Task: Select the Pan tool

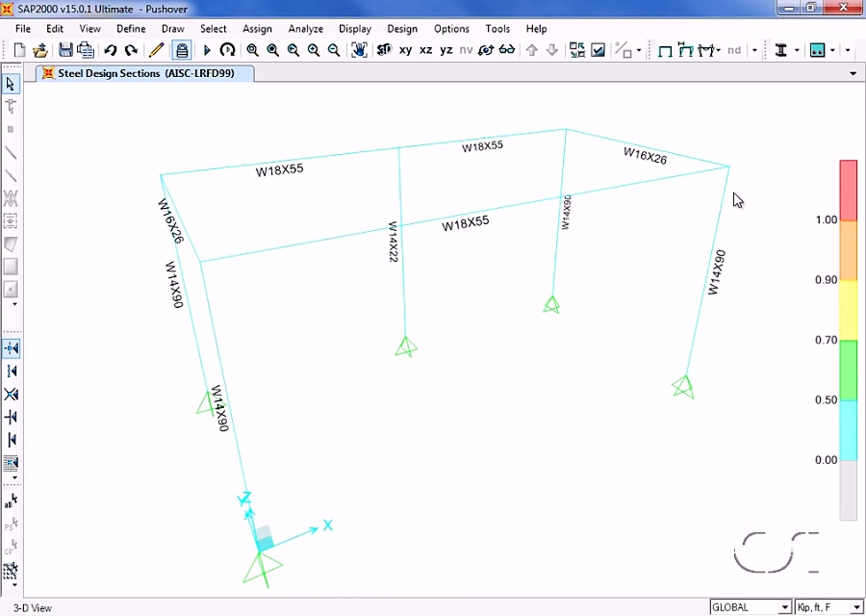Action: click(x=358, y=50)
